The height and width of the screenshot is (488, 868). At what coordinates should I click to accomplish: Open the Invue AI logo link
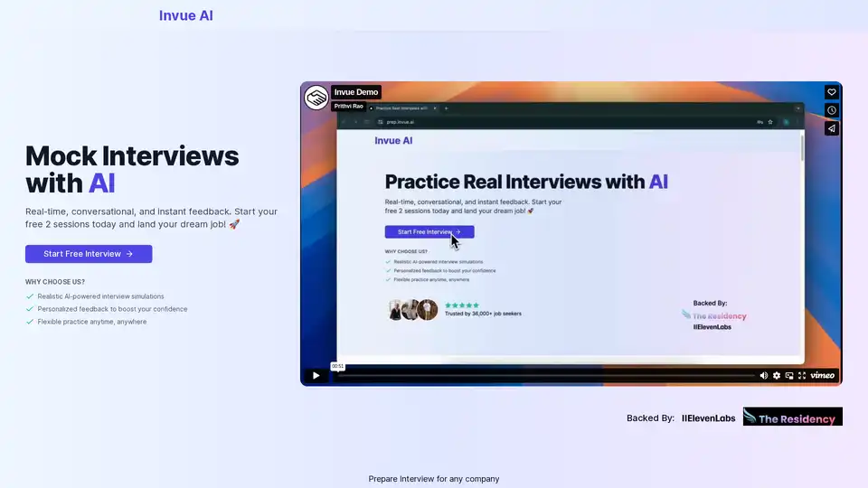point(186,15)
